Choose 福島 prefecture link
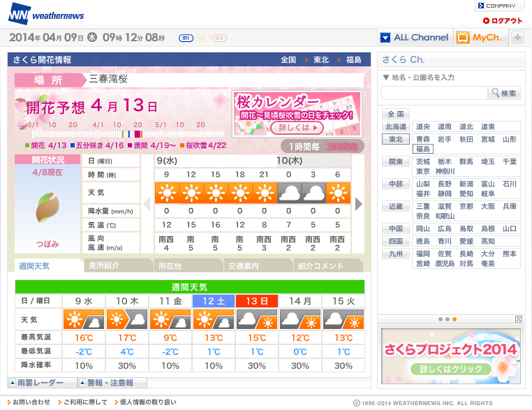The width and height of the screenshot is (532, 410). tap(423, 149)
